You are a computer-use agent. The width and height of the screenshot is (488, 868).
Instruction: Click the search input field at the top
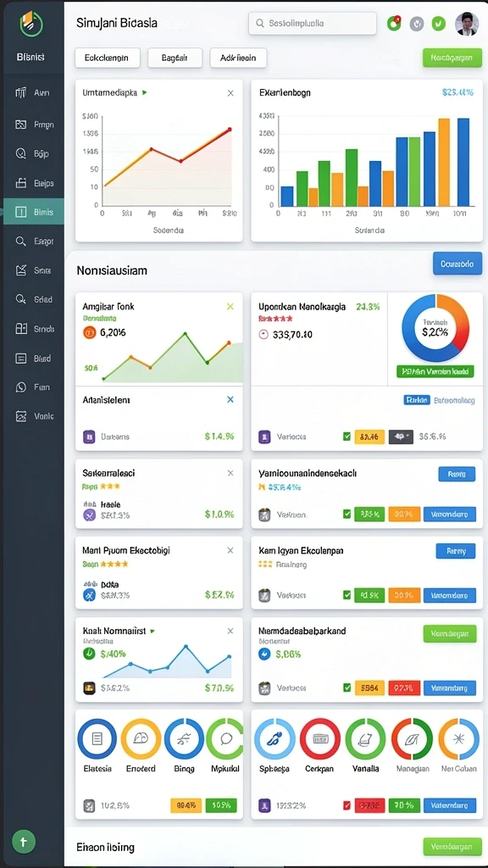[313, 24]
